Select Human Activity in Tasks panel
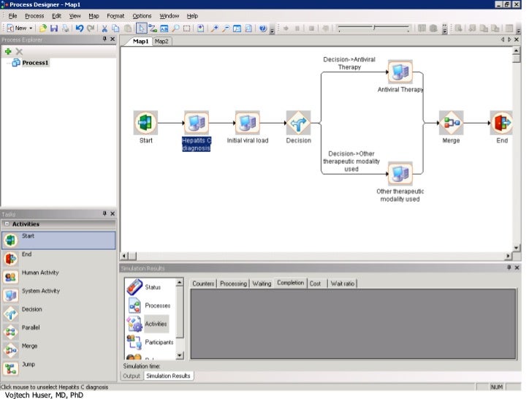This screenshot has height=399, width=532. point(58,277)
